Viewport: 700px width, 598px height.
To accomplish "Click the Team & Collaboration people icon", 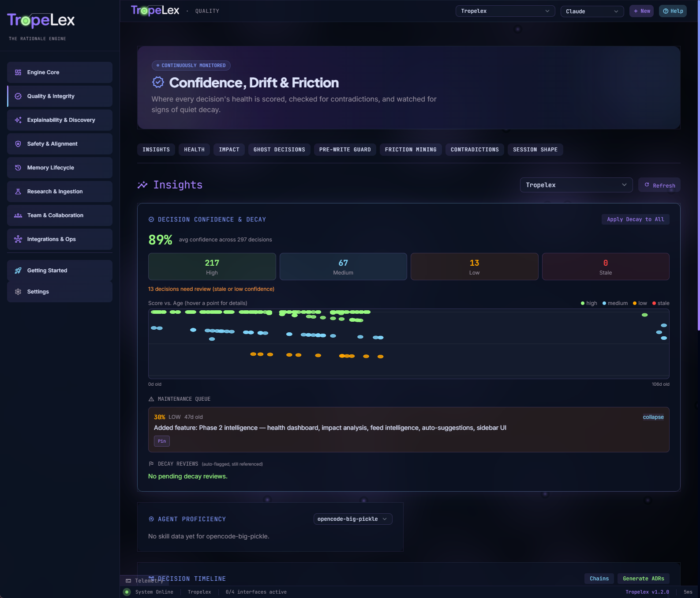I will tap(18, 215).
